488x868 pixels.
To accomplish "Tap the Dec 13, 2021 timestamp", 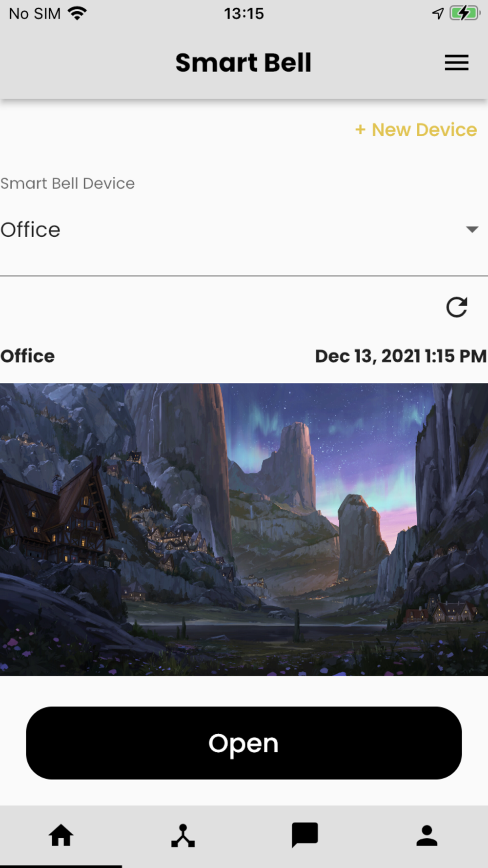I will 401,356.
